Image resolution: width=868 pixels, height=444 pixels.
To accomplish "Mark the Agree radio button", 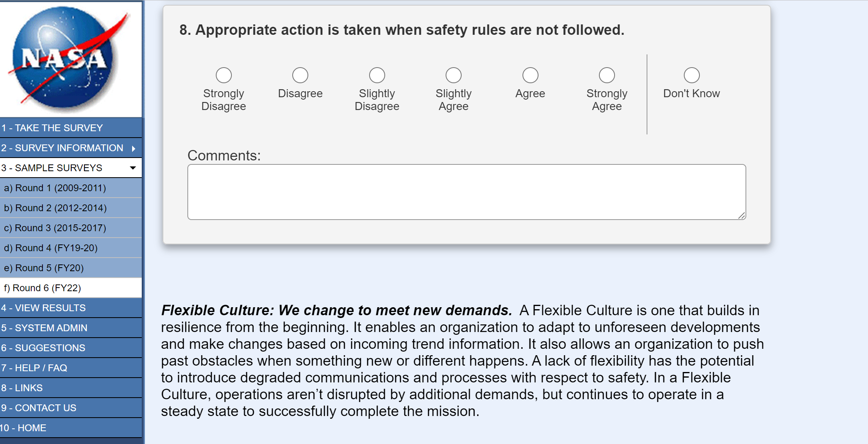I will 530,75.
